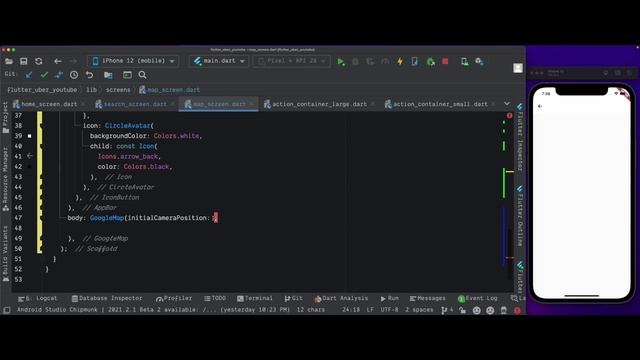This screenshot has width=640, height=360.
Task: Click the 2 spaces indent setting
Action: pyautogui.click(x=419, y=310)
